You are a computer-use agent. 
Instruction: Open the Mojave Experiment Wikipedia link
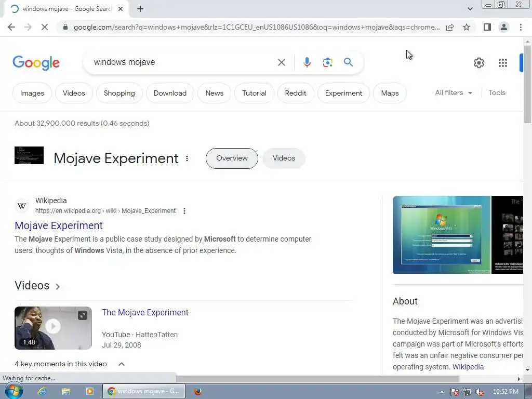(x=59, y=225)
